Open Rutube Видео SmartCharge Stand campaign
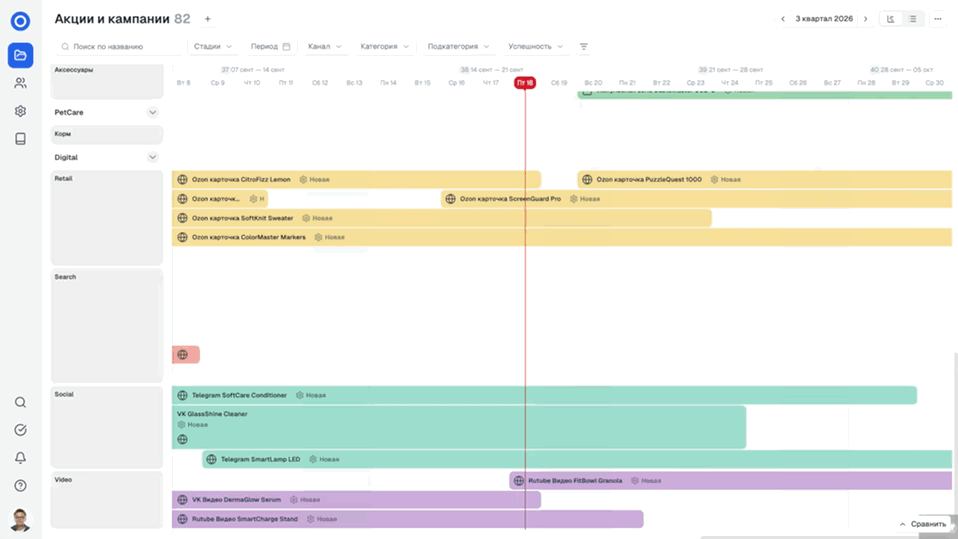The image size is (958, 539). click(x=408, y=519)
